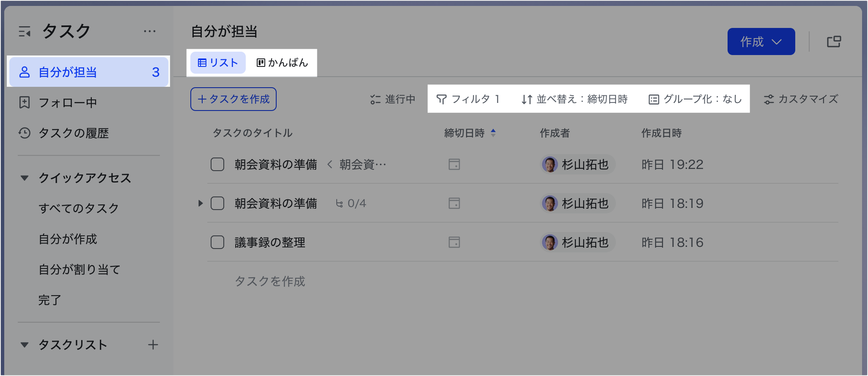868x376 pixels.
Task: Mark 議事録の整理 task as complete
Action: 217,242
